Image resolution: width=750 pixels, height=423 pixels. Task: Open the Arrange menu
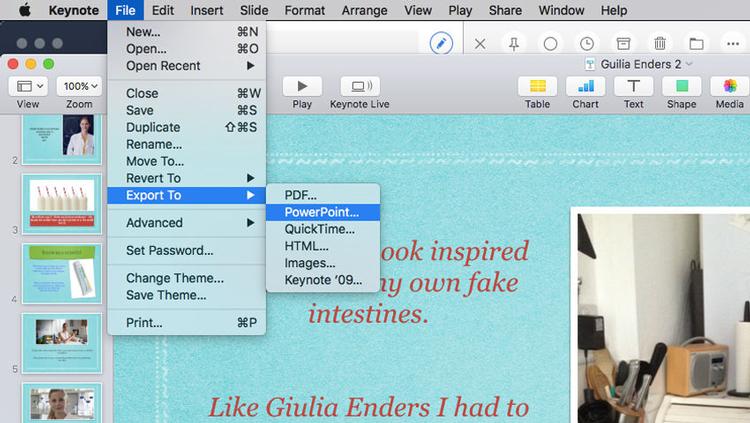tap(364, 10)
